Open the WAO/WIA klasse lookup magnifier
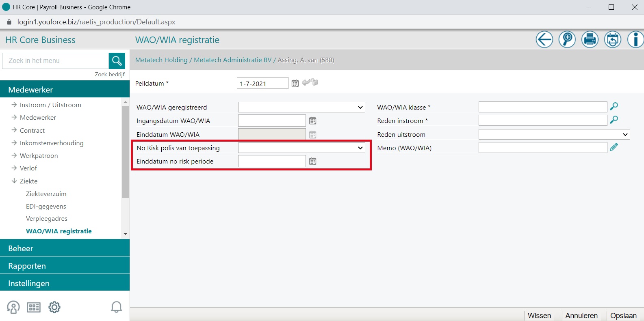 [x=614, y=106]
